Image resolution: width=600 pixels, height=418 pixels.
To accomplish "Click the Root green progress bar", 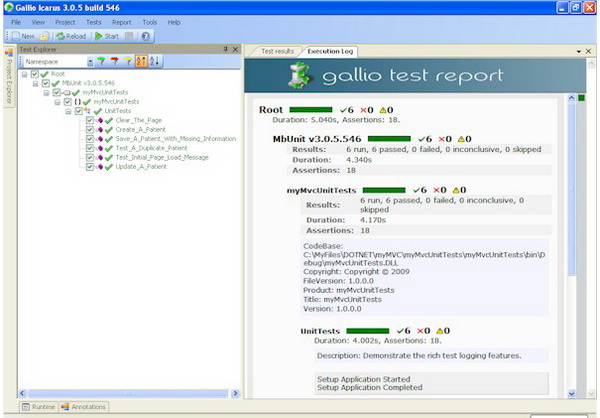I will pyautogui.click(x=311, y=110).
